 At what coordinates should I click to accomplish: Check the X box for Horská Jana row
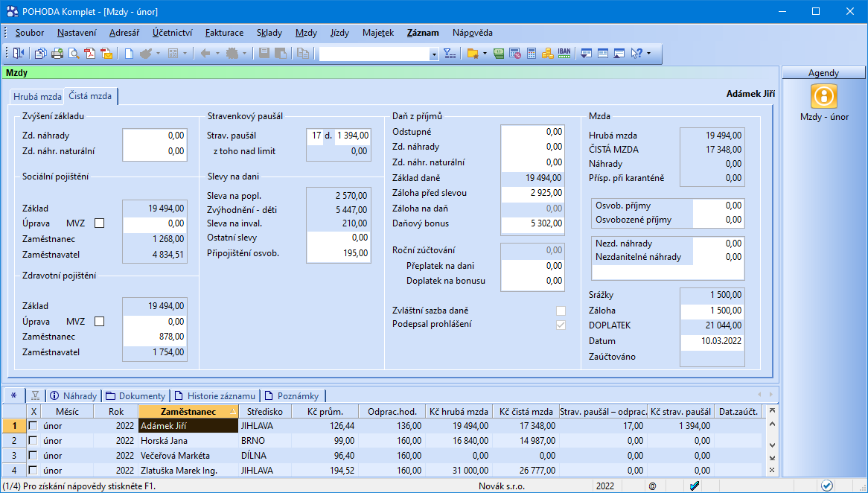[33, 441]
